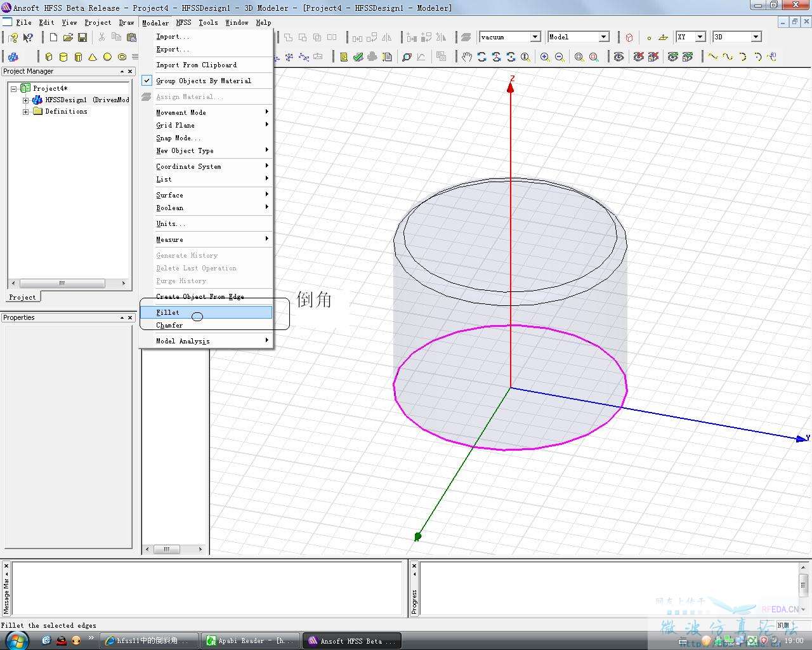Open the Model Analysis submenu

coord(207,341)
